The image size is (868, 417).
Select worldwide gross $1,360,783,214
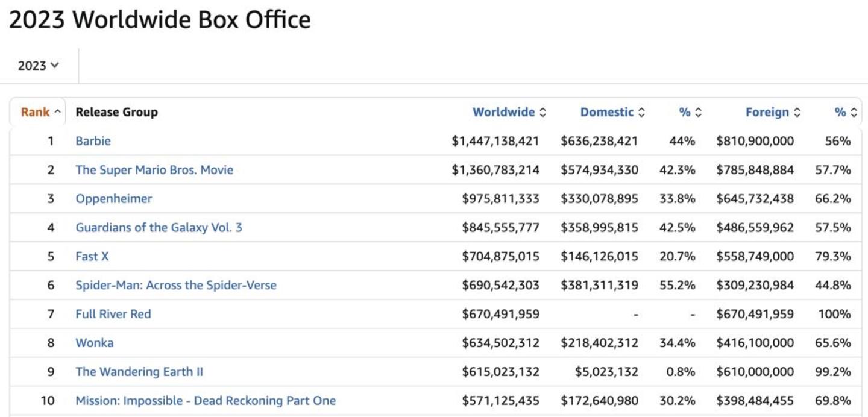coord(495,170)
